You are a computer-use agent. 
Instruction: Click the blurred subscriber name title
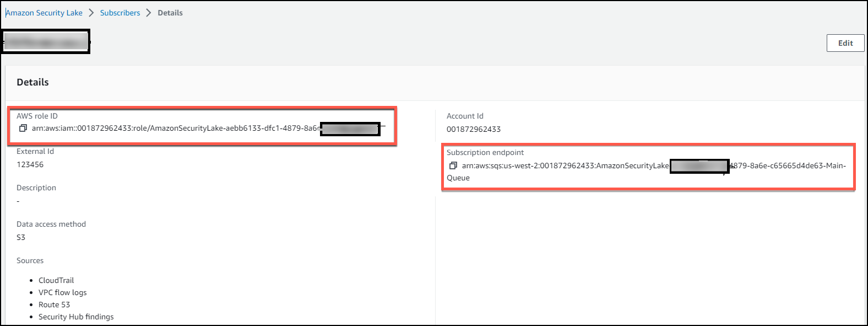[x=46, y=42]
